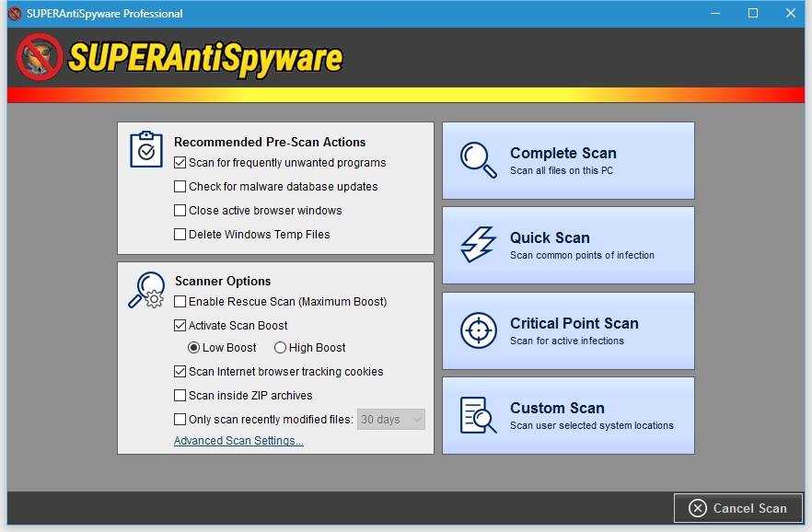This screenshot has width=812, height=532.
Task: Tick Close active browser windows checkbox
Action: pyautogui.click(x=180, y=211)
